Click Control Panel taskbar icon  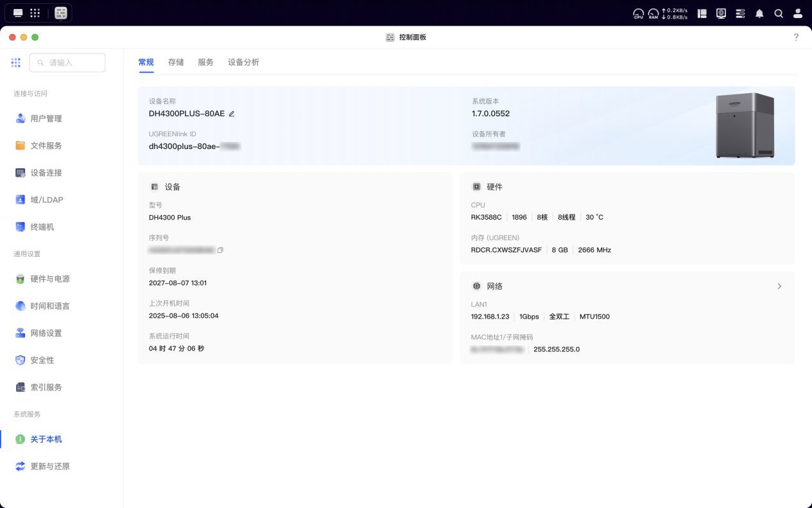point(61,13)
